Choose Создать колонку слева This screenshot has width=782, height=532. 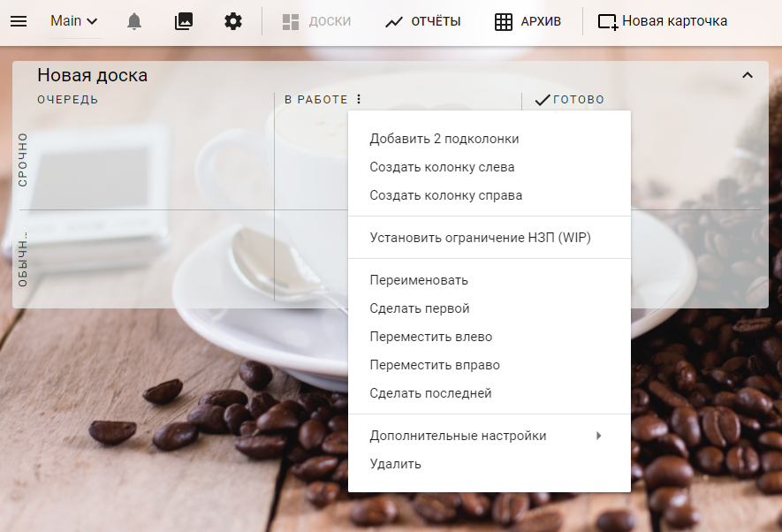pos(490,167)
